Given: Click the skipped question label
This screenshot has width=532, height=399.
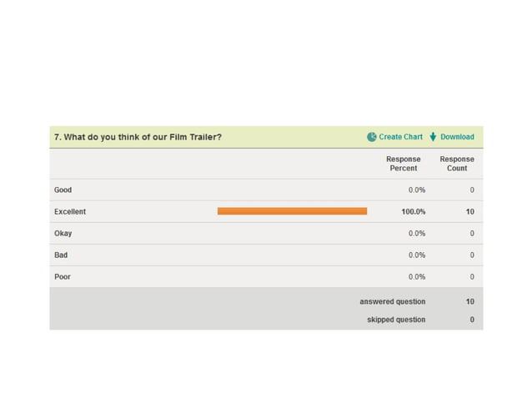Looking at the screenshot, I should (396, 320).
